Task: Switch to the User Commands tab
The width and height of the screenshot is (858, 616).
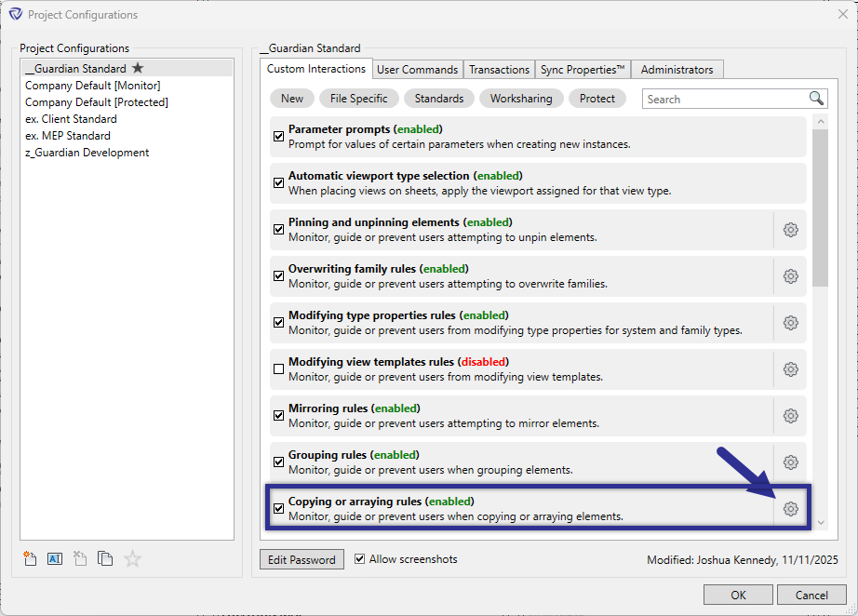Action: pyautogui.click(x=417, y=69)
